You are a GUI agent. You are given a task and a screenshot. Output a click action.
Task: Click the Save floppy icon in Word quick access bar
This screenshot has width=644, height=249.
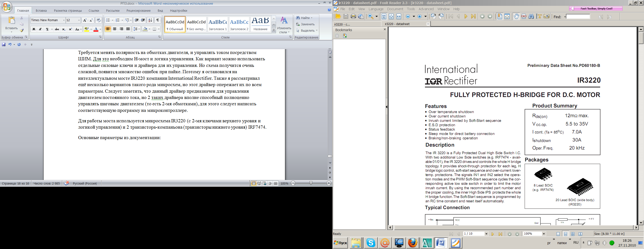pos(4,44)
